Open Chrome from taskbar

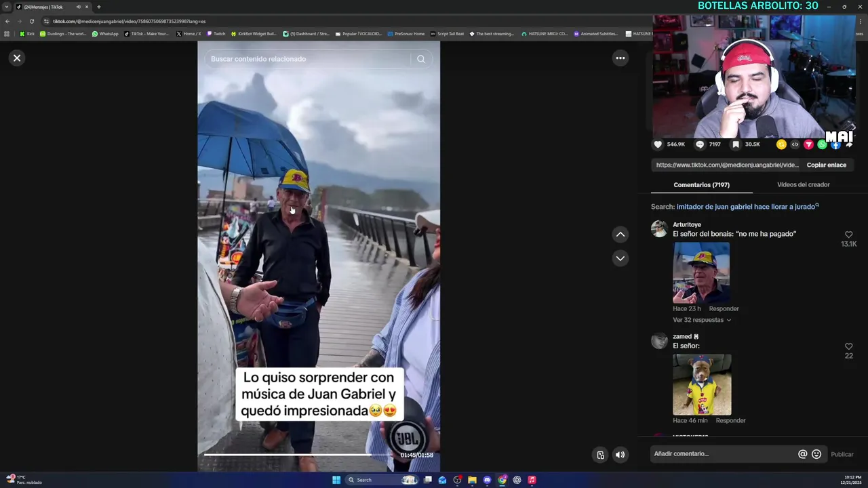(502, 480)
